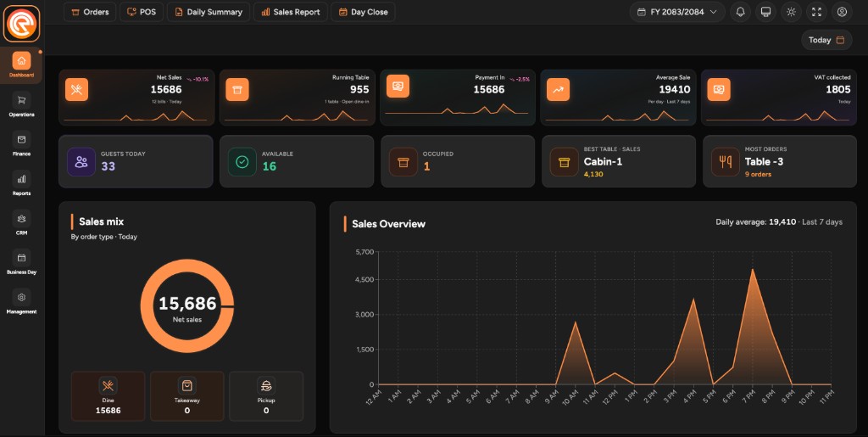Click the VAT collected card icon

point(719,90)
